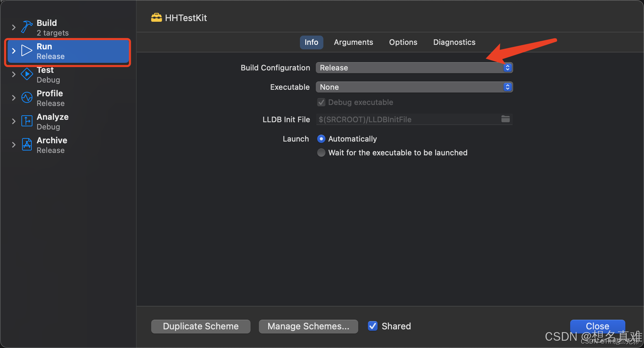The height and width of the screenshot is (348, 644).
Task: Toggle the Debug executable checkbox
Action: pos(321,102)
